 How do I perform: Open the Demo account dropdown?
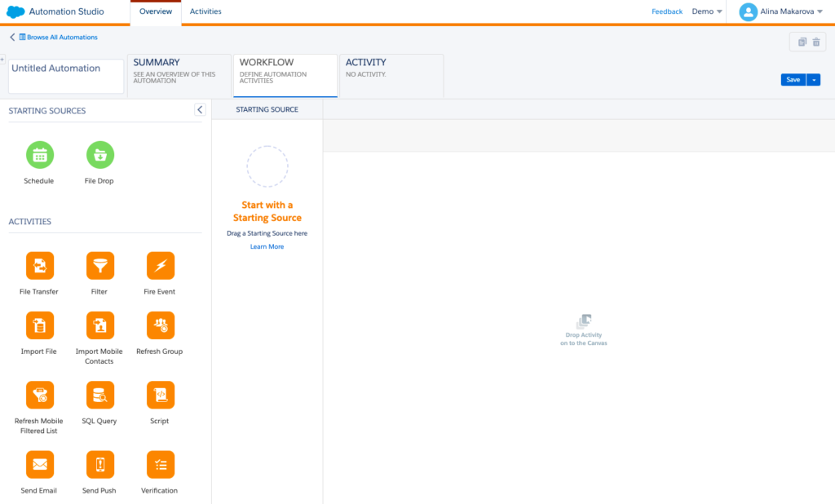[707, 11]
